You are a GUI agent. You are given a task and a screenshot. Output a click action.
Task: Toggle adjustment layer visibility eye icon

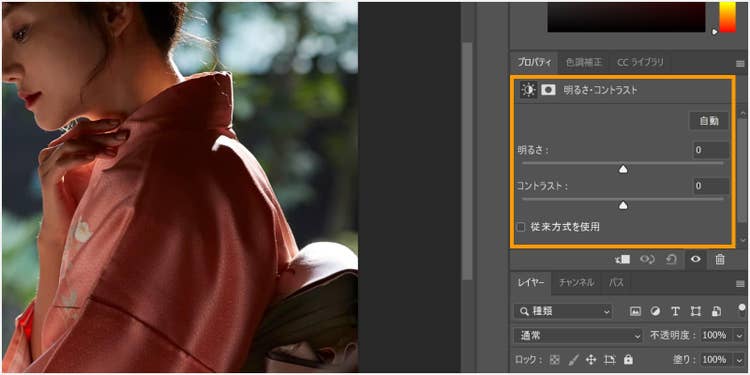coord(695,259)
